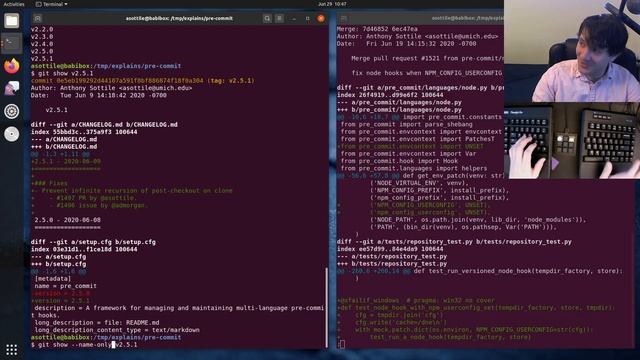Click 'Merge pull request #1521' line in right terminal
The image size is (640, 360).
pyautogui.click(x=427, y=58)
